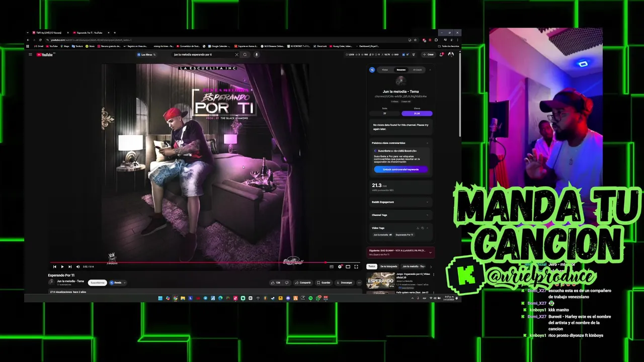
Task: Click the vidIQ logo in side panel
Action: 372,70
